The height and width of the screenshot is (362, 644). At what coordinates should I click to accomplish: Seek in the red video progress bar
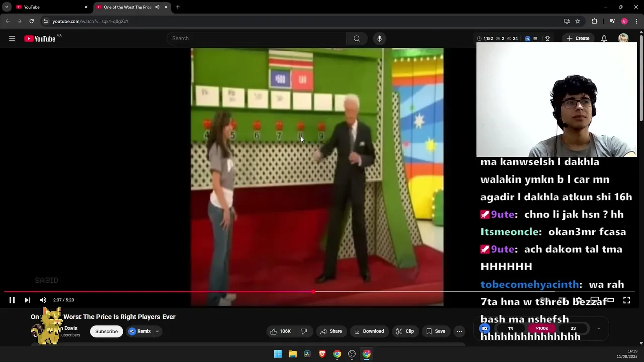click(x=319, y=292)
